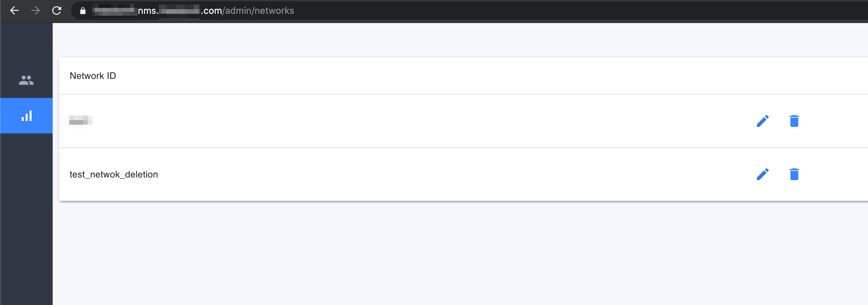Screen dimensions: 868x305
Task: Delete the test_netwok_deletion network
Action: [x=794, y=174]
